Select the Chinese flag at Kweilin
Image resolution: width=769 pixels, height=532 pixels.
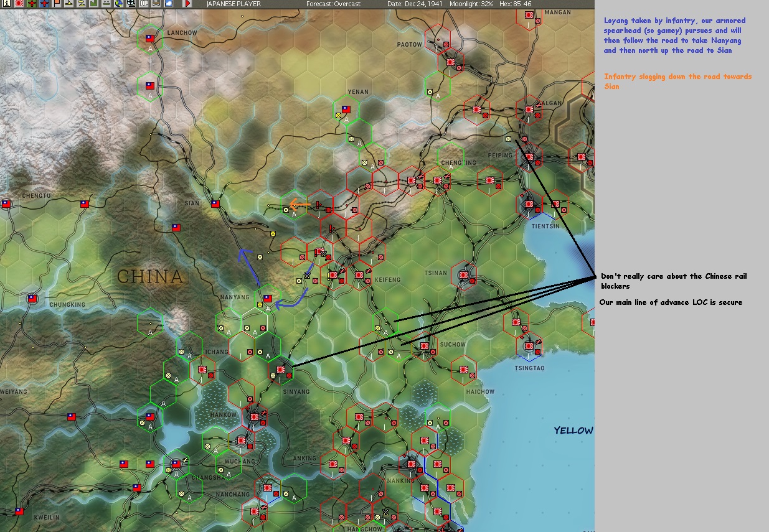click(19, 511)
